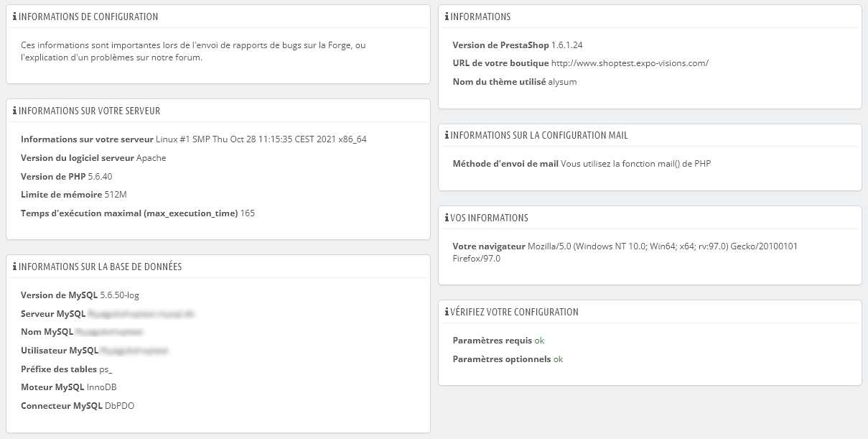
Task: Click the info icon in Informations panel header
Action: [x=447, y=17]
